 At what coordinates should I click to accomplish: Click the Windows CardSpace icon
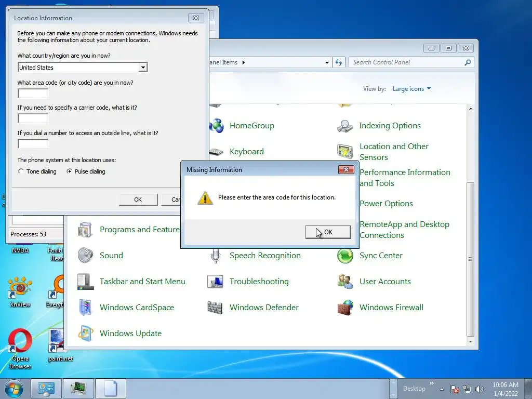(85, 308)
